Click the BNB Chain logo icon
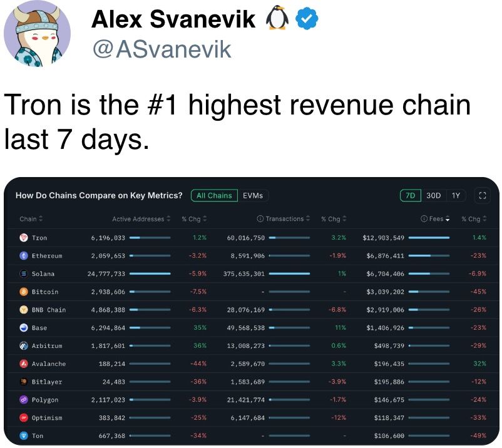 point(24,310)
